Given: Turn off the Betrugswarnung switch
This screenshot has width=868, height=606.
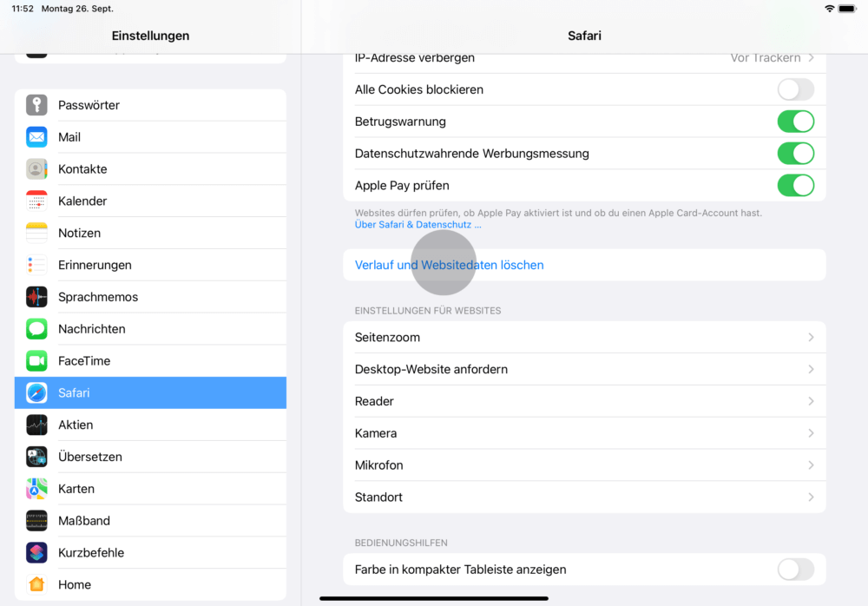Looking at the screenshot, I should [x=795, y=122].
